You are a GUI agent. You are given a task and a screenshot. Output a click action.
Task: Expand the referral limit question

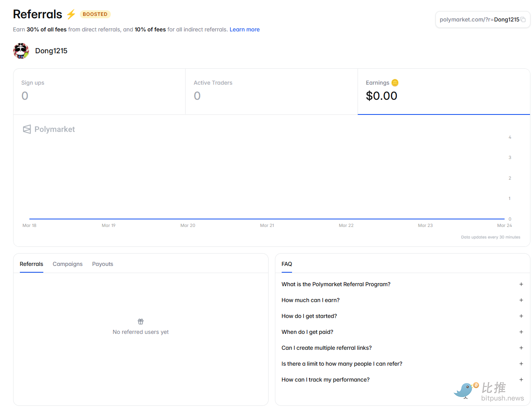(x=521, y=364)
